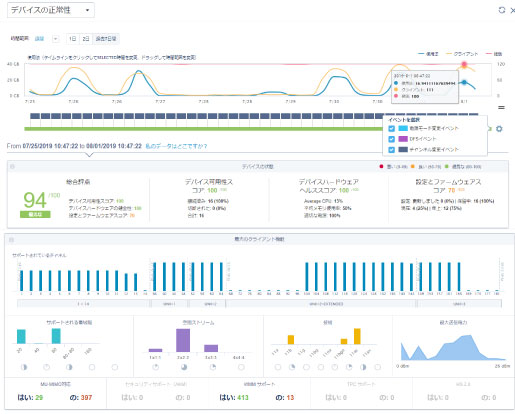Screen dimensions: 515x414
Task: Open the chart hamburger menu icon
Action: tap(501, 107)
